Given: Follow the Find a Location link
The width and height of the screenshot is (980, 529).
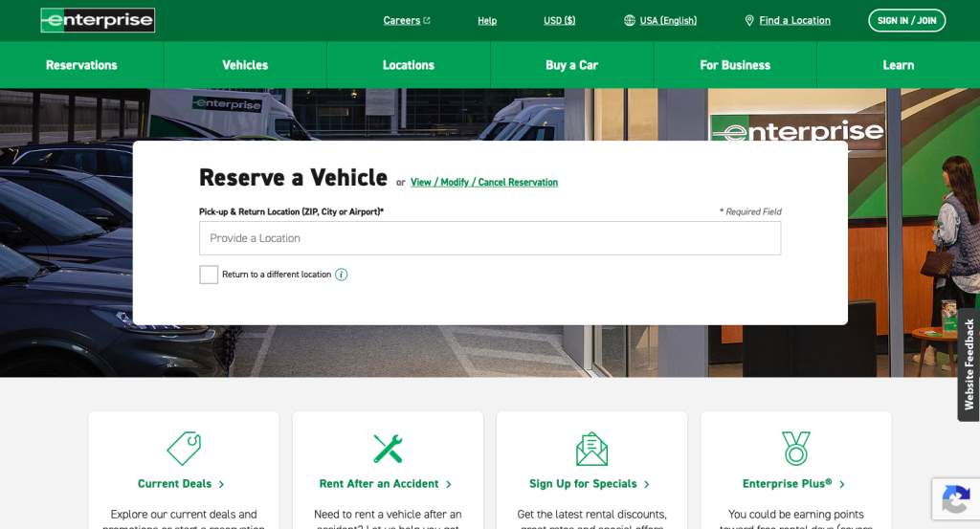Looking at the screenshot, I should pyautogui.click(x=795, y=21).
